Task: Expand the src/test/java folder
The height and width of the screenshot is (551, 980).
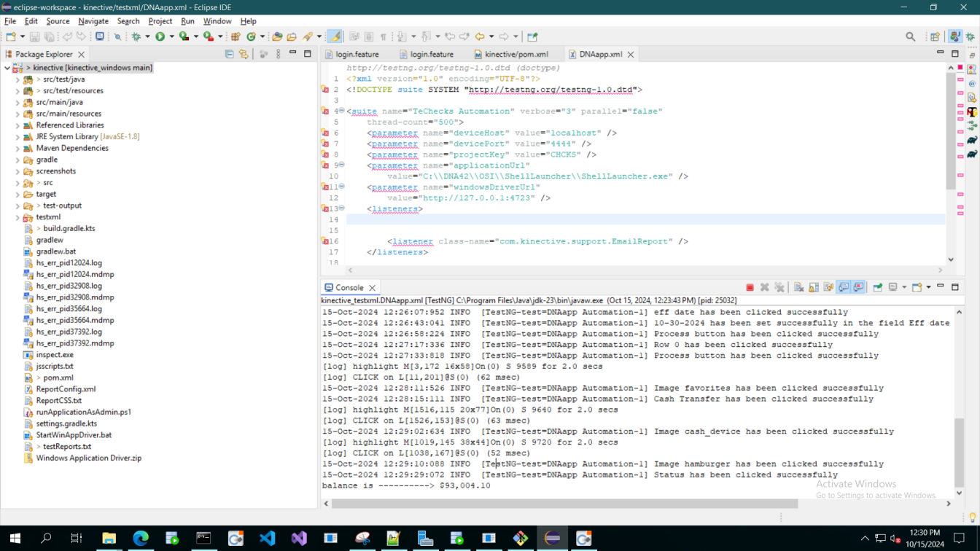Action: [x=17, y=79]
